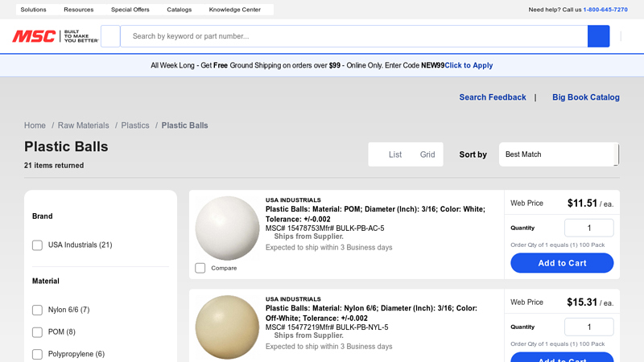Click the "MSC# 15478753" part number text
Image resolution: width=644 pixels, height=362 pixels.
coord(291,228)
